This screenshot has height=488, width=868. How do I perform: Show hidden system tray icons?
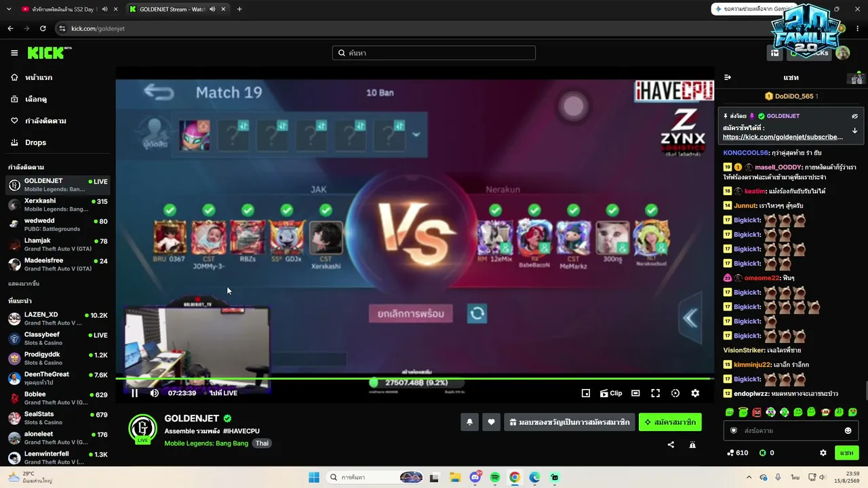tap(749, 477)
